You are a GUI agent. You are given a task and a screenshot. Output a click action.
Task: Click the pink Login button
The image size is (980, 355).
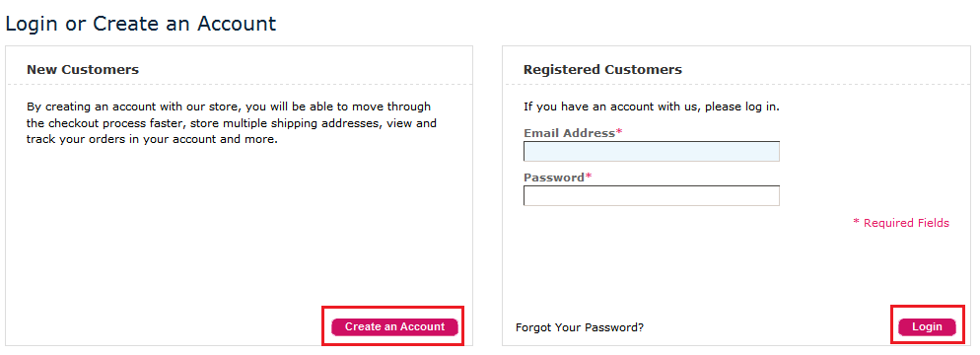point(927,326)
